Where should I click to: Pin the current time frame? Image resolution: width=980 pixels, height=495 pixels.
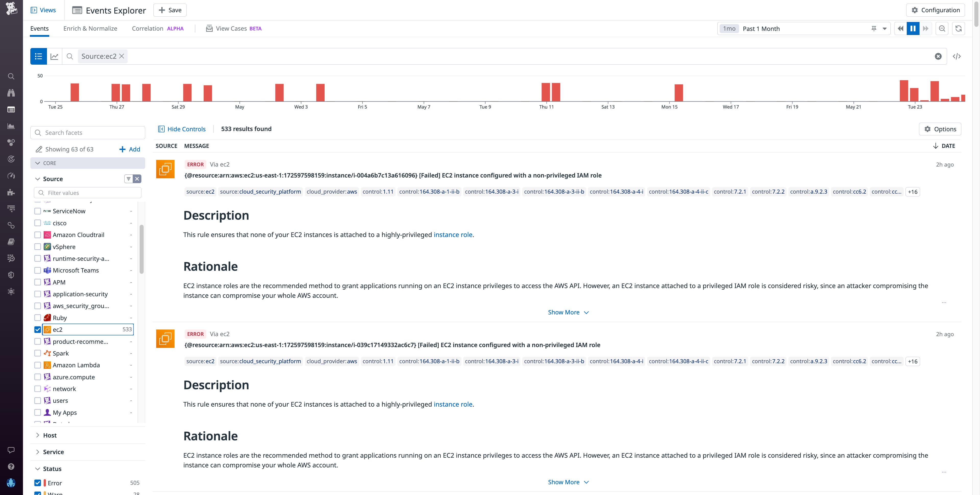[x=874, y=28]
